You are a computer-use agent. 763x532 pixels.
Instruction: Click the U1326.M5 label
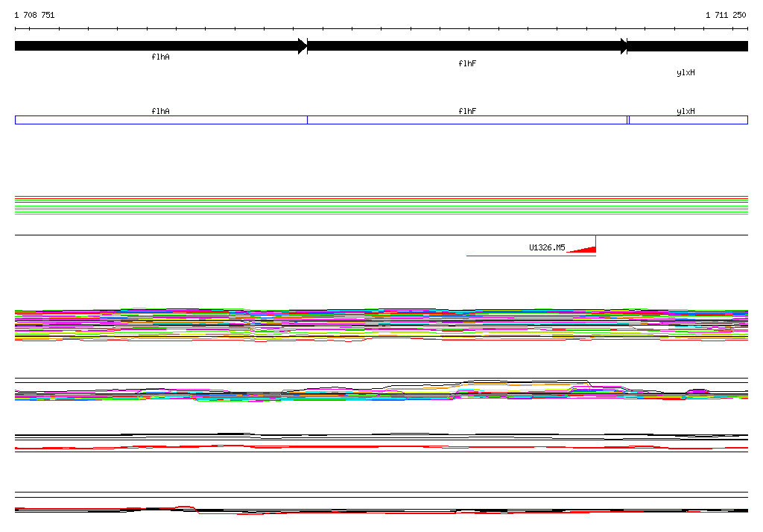coord(547,247)
